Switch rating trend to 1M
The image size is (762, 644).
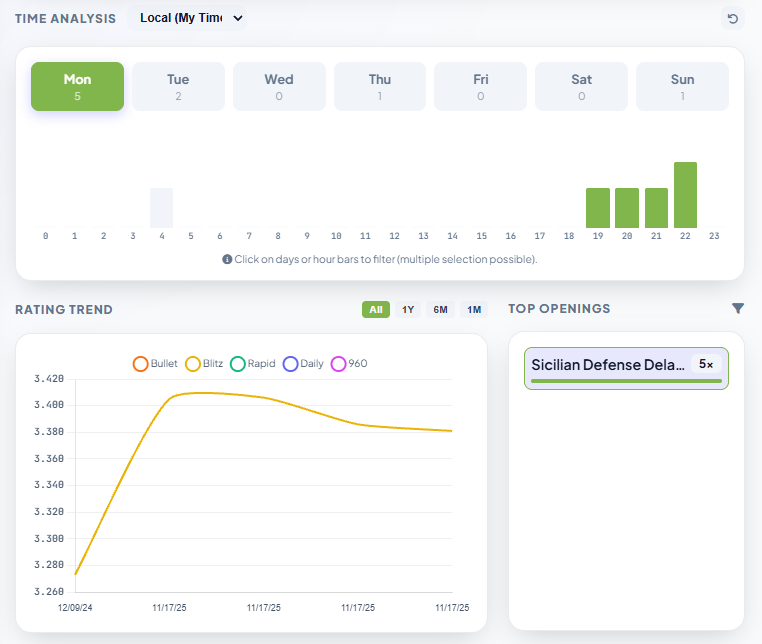[474, 310]
